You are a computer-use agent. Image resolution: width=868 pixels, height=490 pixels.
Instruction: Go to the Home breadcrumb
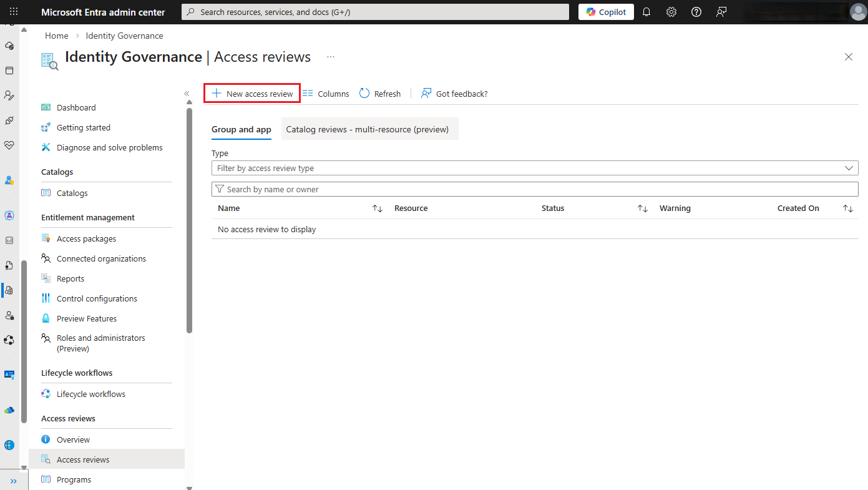pos(57,36)
